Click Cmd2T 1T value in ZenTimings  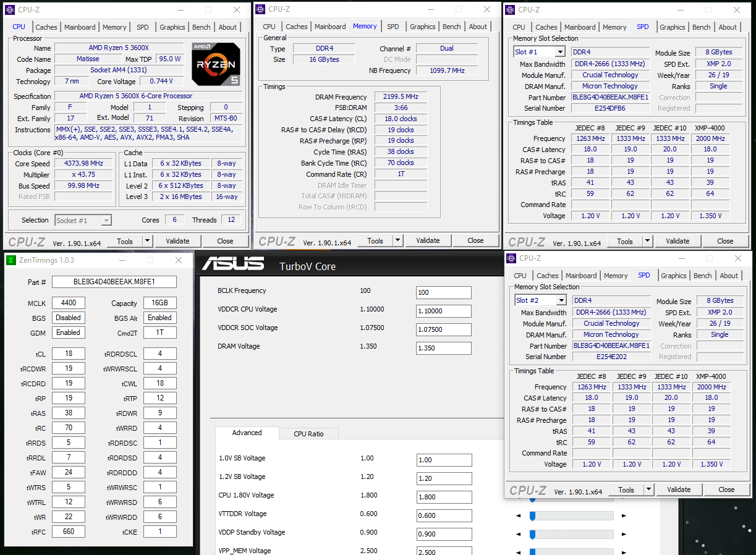pyautogui.click(x=159, y=333)
